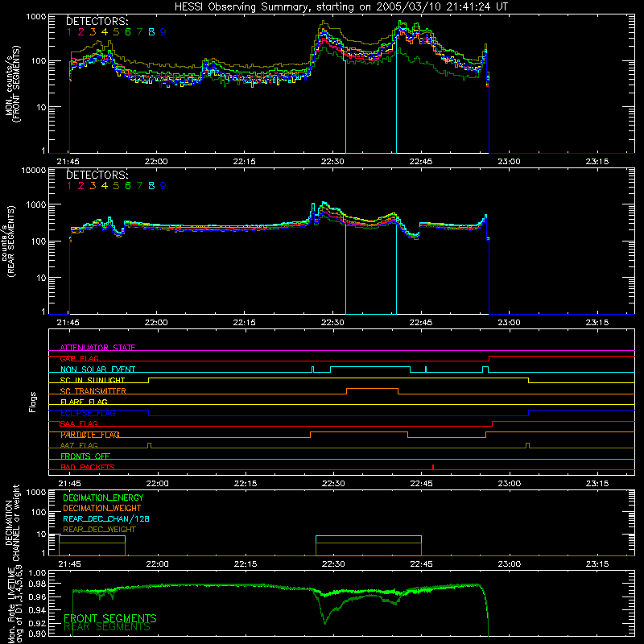Click the SAA FLAG label
Image resolution: width=644 pixels, height=644 pixels.
79,424
